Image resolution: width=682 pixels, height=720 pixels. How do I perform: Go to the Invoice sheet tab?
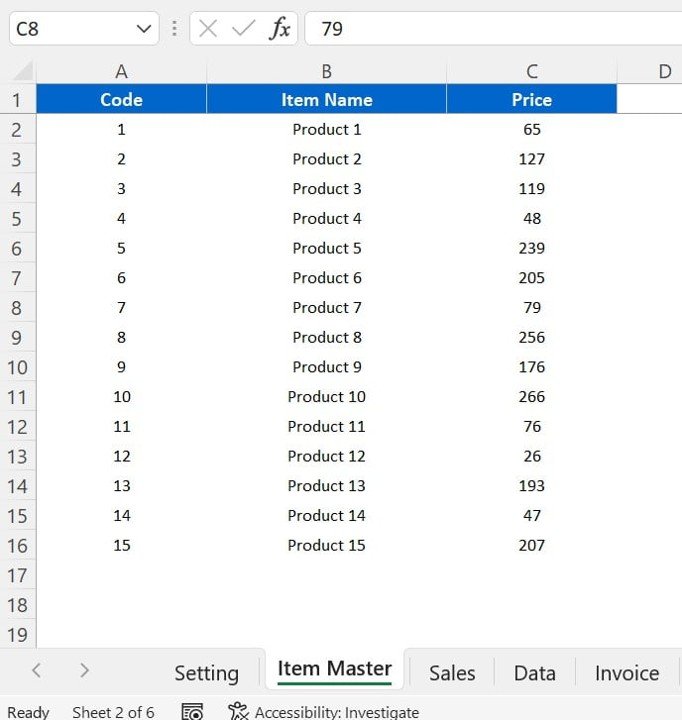pyautogui.click(x=627, y=673)
